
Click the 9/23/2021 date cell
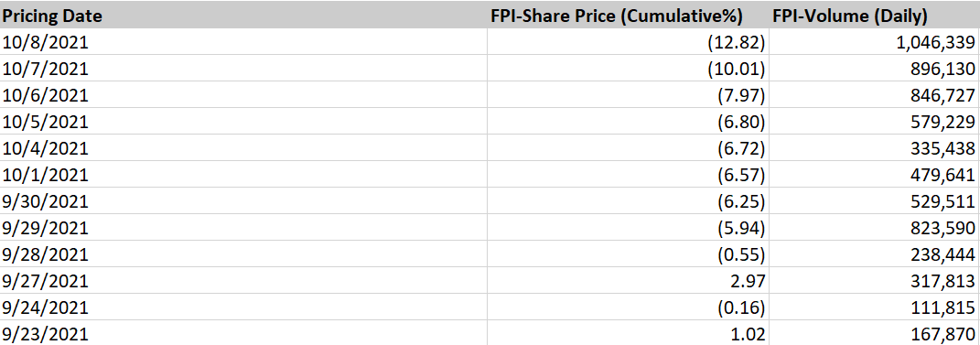click(x=243, y=333)
